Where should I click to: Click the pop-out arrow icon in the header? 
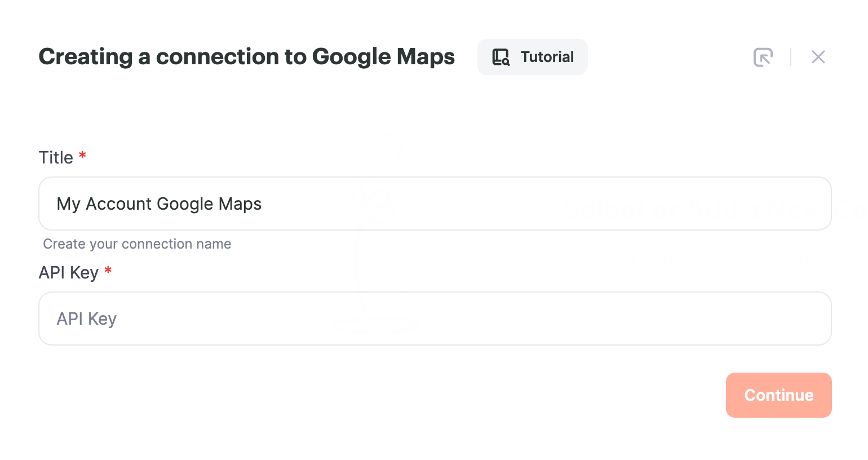(x=763, y=57)
